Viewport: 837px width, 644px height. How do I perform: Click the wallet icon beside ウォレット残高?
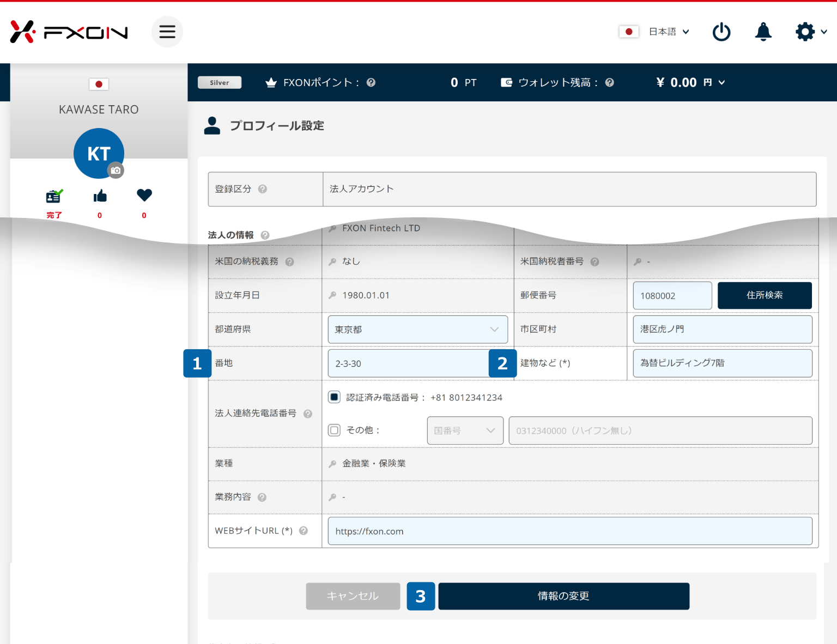tap(506, 82)
